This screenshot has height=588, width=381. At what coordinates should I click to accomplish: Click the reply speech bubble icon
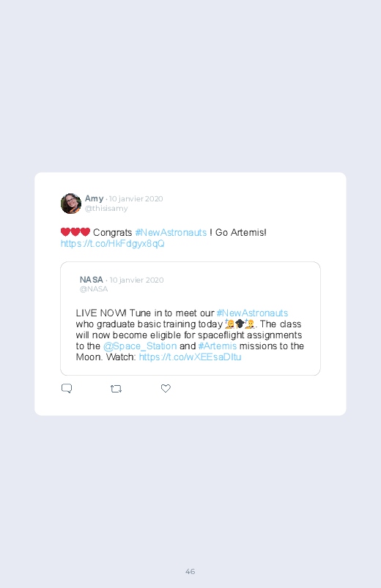point(67,389)
